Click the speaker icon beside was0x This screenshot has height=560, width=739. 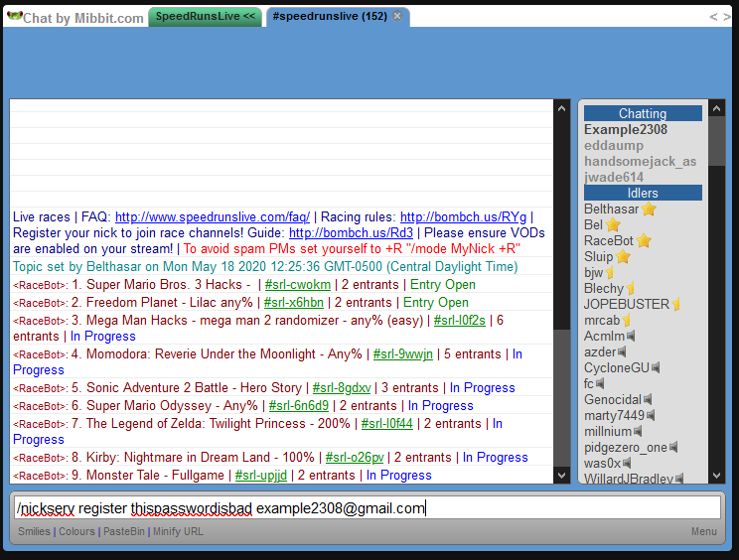[627, 463]
